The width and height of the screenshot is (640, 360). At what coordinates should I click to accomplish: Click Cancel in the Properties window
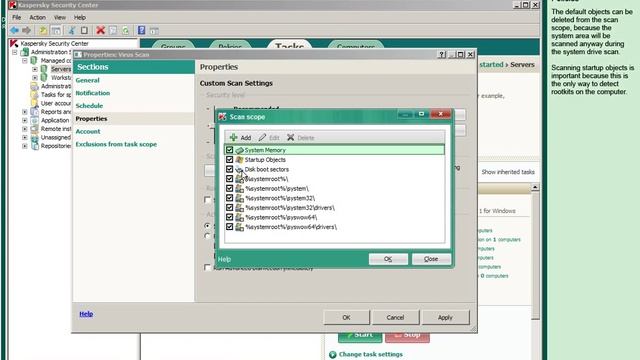click(x=395, y=317)
